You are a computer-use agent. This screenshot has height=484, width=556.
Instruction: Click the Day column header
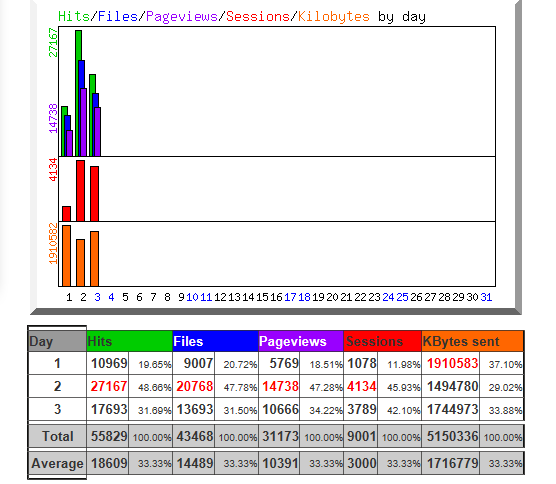(x=57, y=341)
